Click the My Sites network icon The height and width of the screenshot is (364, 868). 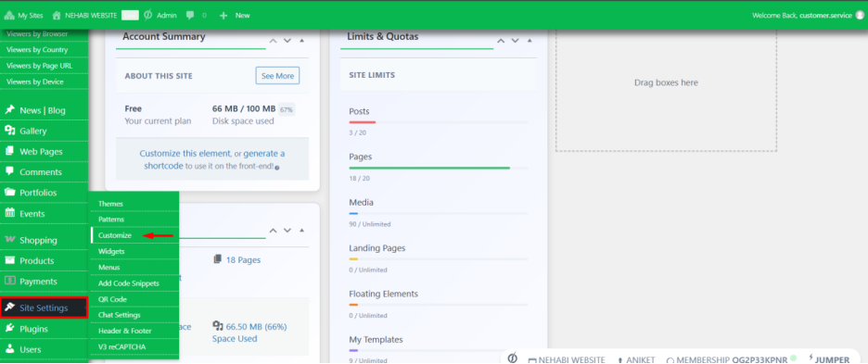coord(9,16)
